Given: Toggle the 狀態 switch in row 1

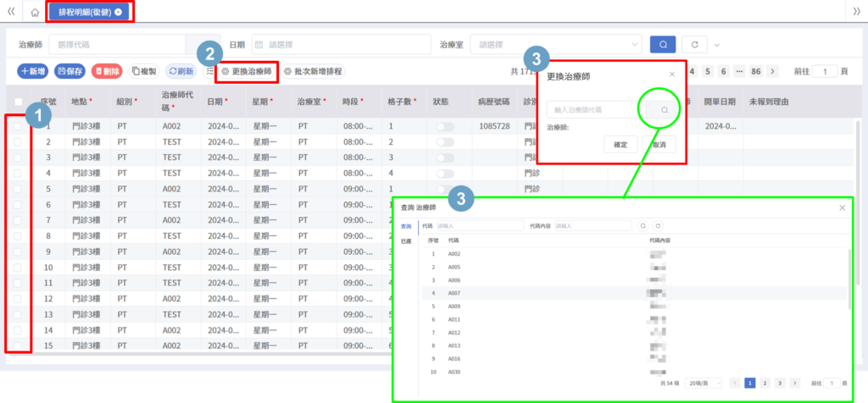Looking at the screenshot, I should coord(445,127).
